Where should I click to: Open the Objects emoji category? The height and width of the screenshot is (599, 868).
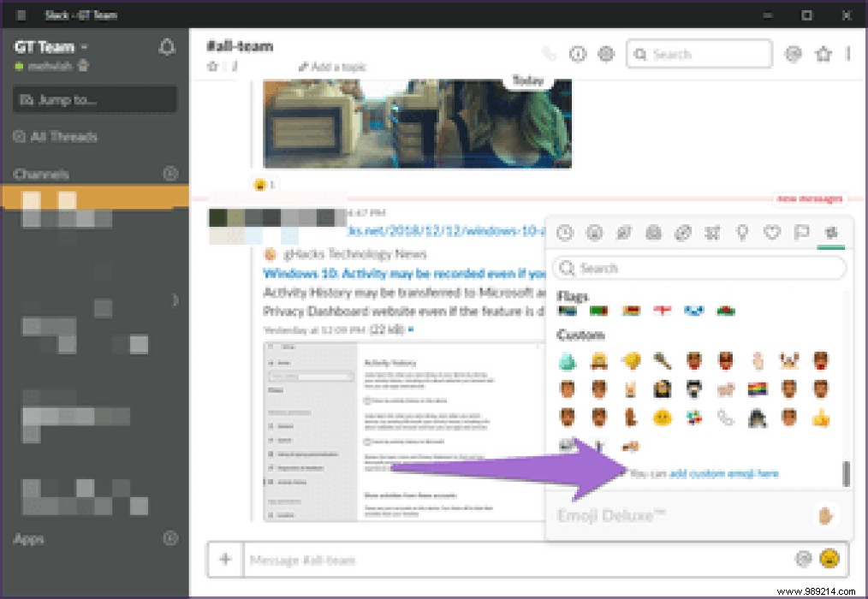click(x=741, y=232)
